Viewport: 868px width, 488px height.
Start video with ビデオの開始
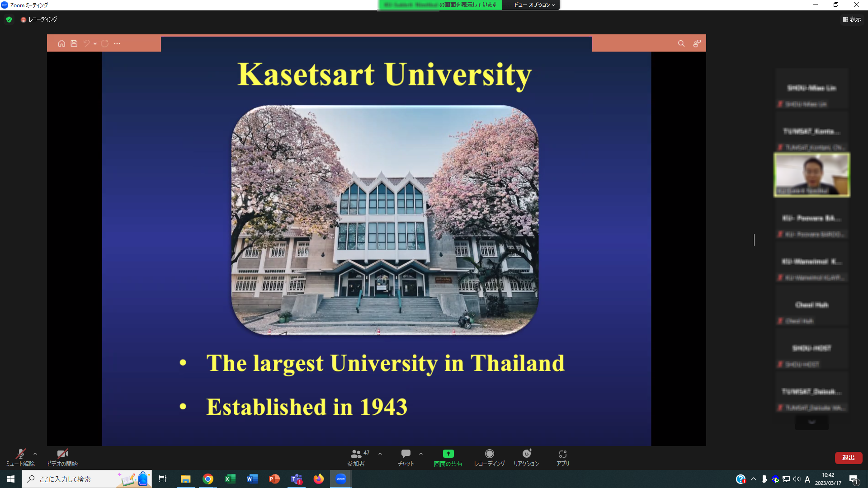62,458
